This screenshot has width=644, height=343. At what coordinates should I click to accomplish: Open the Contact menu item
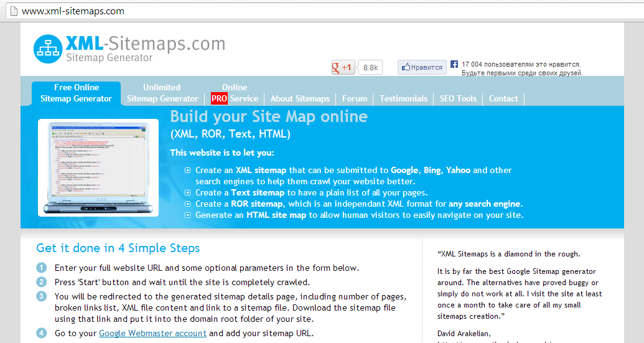point(503,98)
